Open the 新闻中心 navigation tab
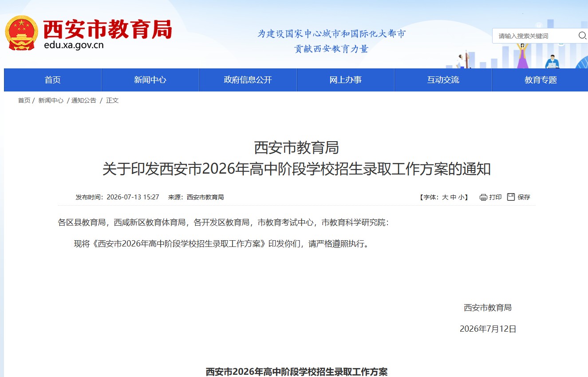The width and height of the screenshot is (588, 377). click(150, 80)
